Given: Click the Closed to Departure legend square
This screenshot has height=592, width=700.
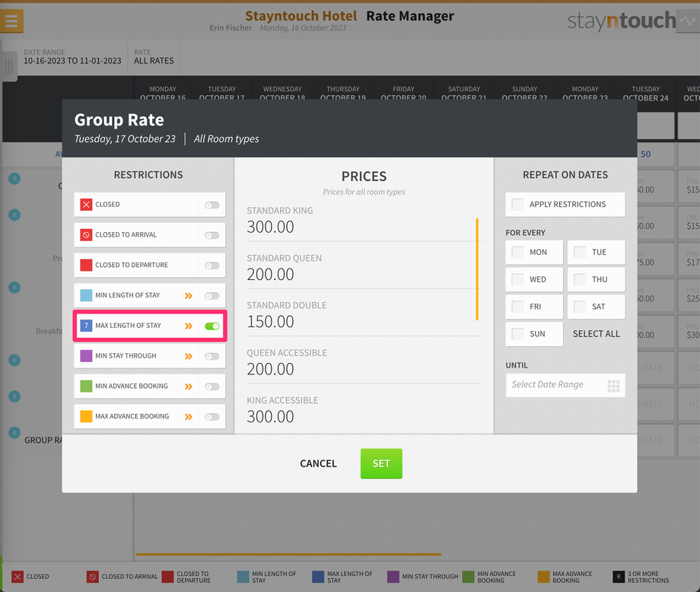Looking at the screenshot, I should click(168, 577).
